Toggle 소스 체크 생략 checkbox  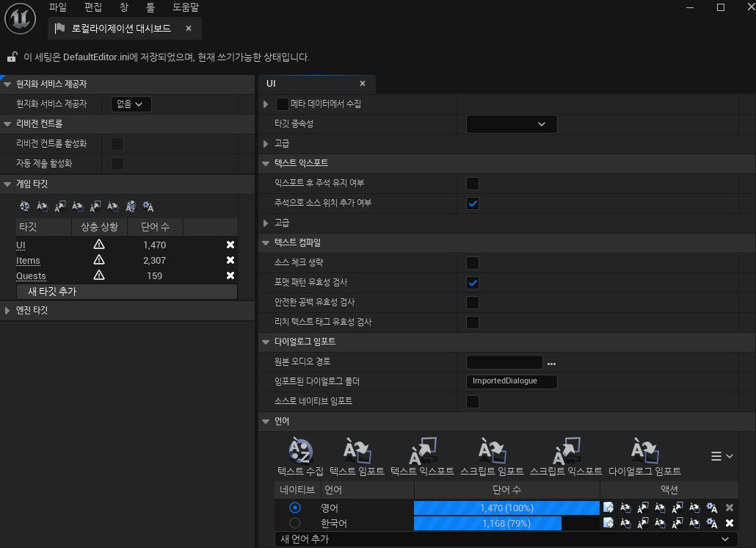(x=473, y=263)
